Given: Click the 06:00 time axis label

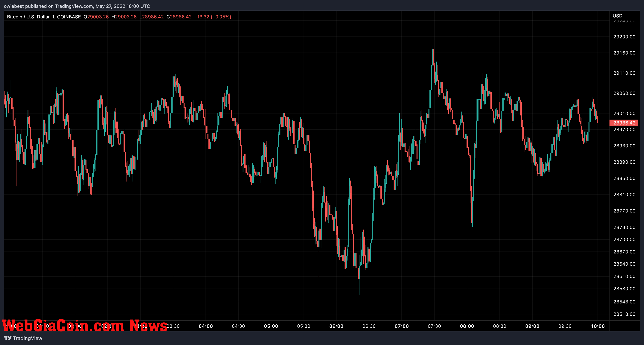Looking at the screenshot, I should point(336,326).
